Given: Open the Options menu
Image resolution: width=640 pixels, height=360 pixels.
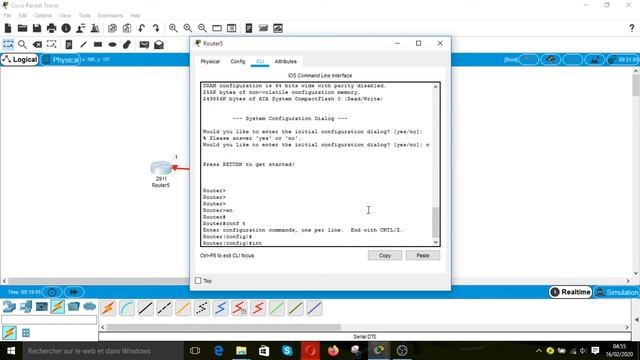Looking at the screenshot, I should 43,16.
